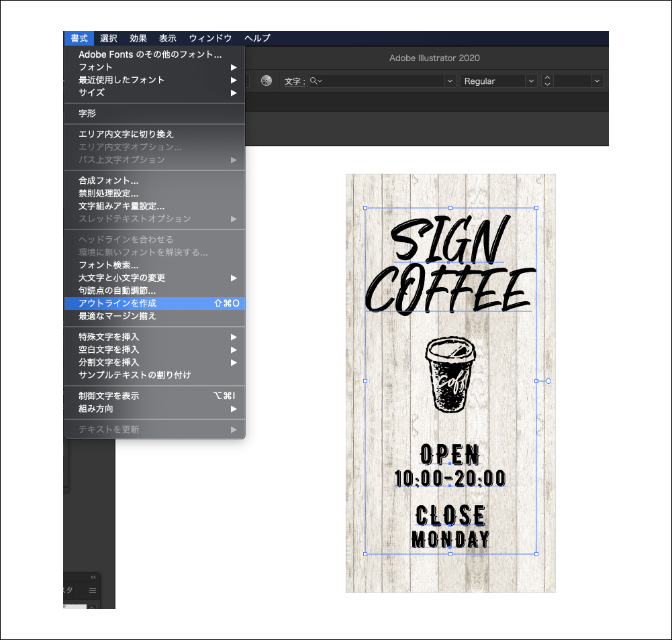Click the SIGN headline text on artboard
Viewport: 672px width, 640px height.
(450, 239)
